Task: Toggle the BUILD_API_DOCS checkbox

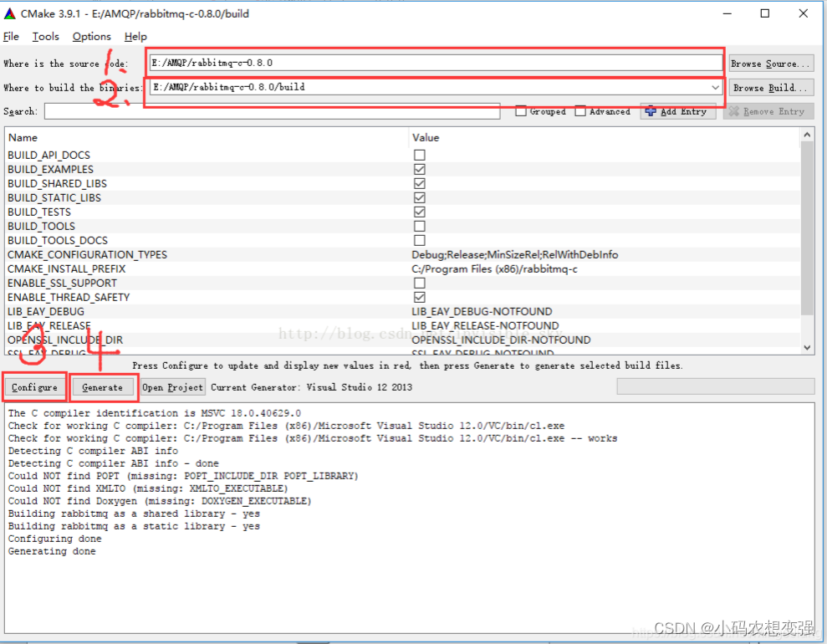Action: (x=419, y=155)
